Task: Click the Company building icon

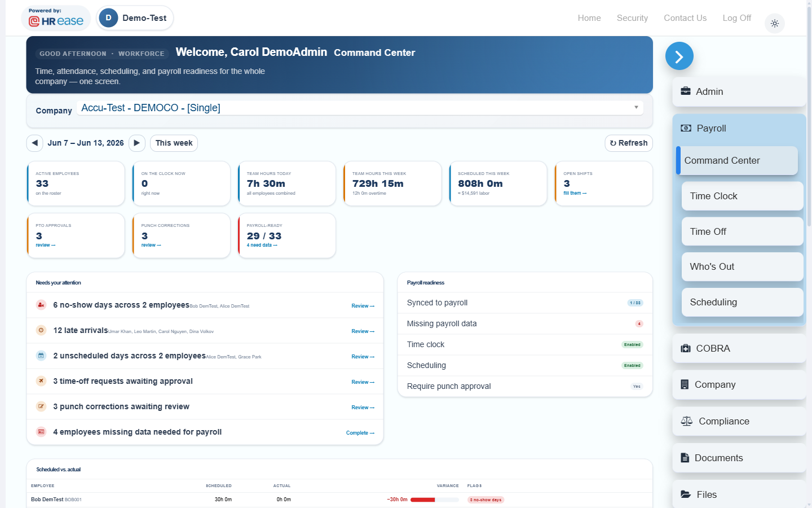Action: point(685,384)
